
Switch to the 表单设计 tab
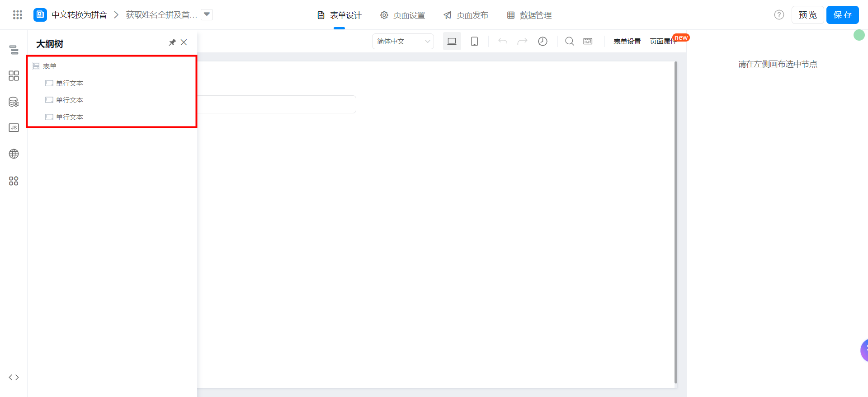339,15
